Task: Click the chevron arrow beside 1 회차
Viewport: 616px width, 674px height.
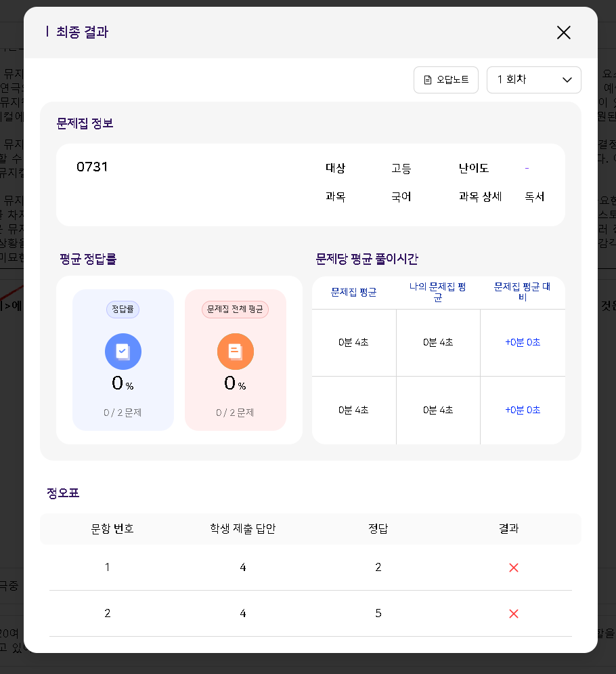Action: click(567, 80)
